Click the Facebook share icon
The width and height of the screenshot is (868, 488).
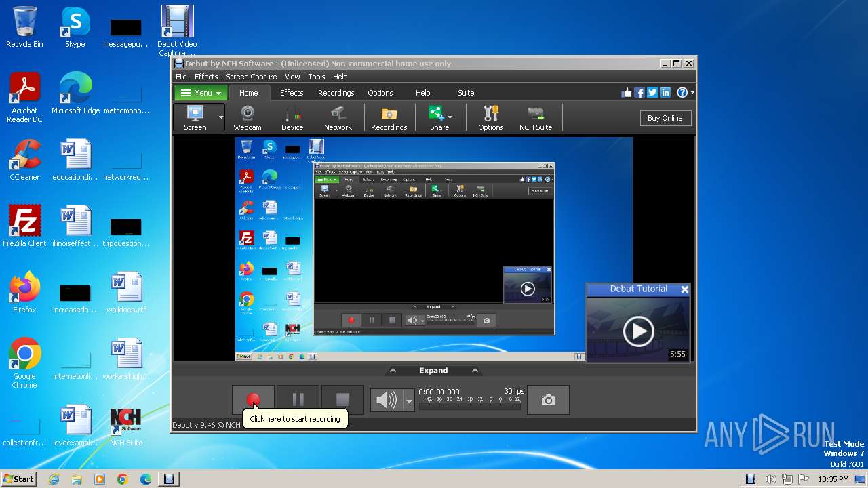pos(639,93)
